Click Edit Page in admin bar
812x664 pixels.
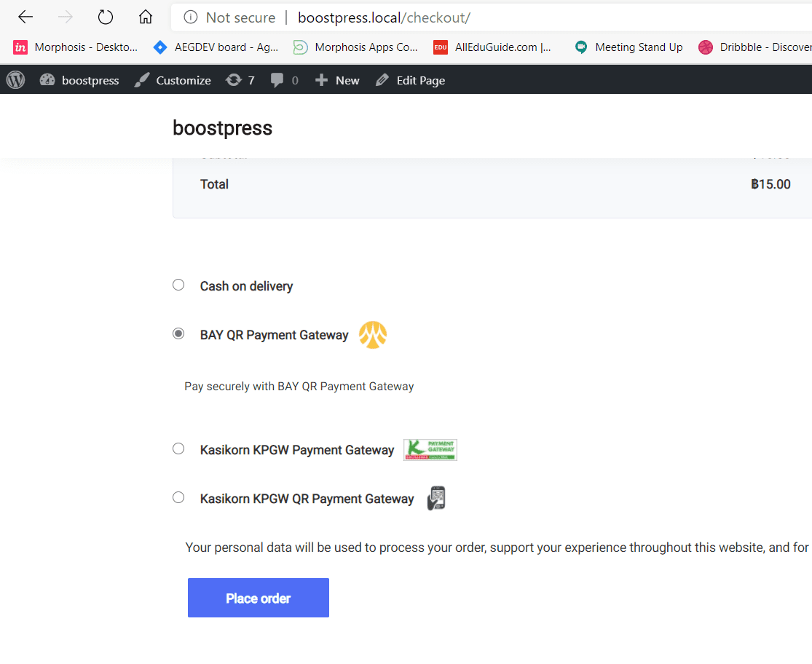[x=411, y=80]
